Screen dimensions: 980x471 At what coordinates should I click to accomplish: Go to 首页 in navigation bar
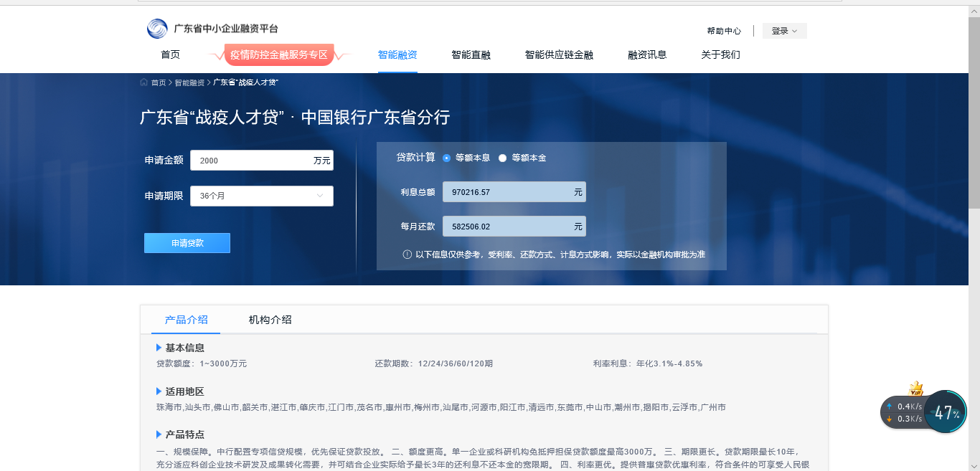pos(171,54)
